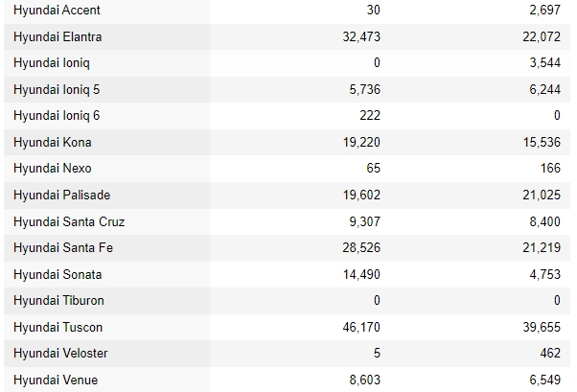Select the Hyundai Elantra model name
The height and width of the screenshot is (392, 577).
(x=58, y=36)
